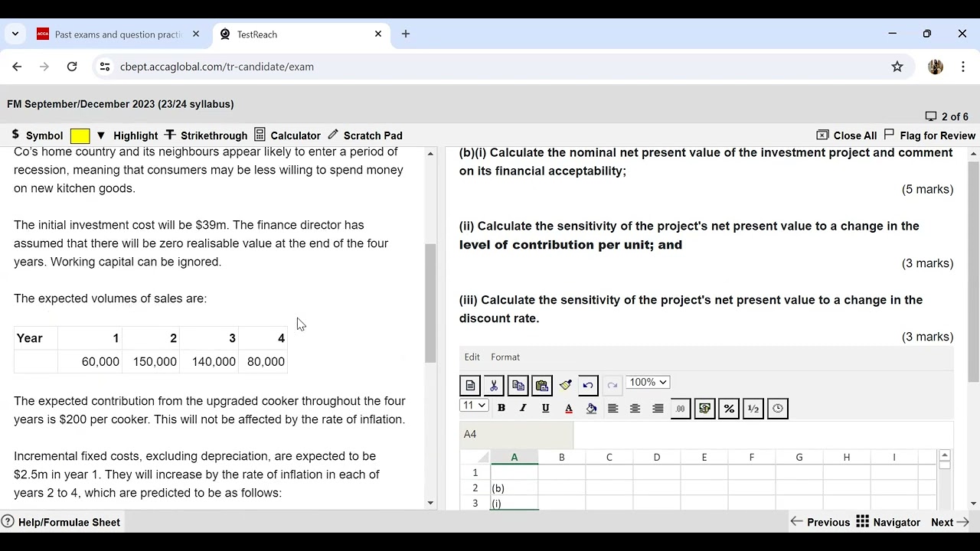Pick the text font color tool
Viewport: 980px width, 551px height.
(569, 409)
